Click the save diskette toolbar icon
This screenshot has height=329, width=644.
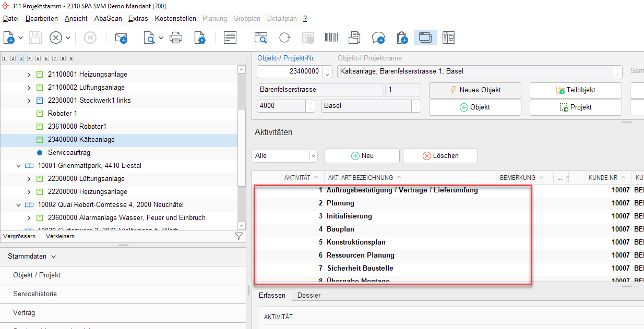click(35, 38)
